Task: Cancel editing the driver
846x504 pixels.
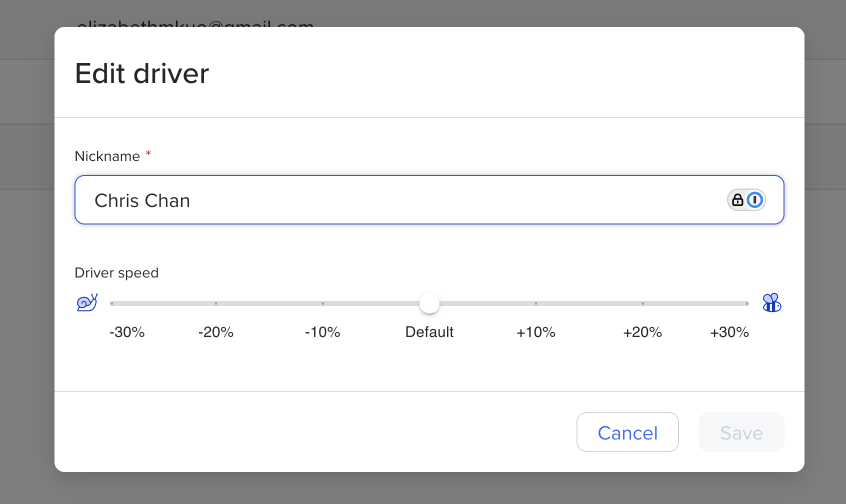Action: coord(627,432)
